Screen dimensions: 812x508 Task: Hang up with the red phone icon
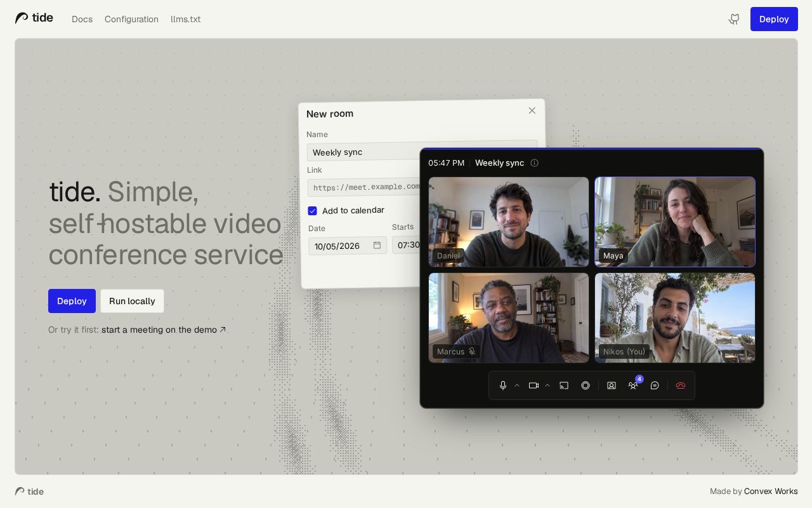681,385
